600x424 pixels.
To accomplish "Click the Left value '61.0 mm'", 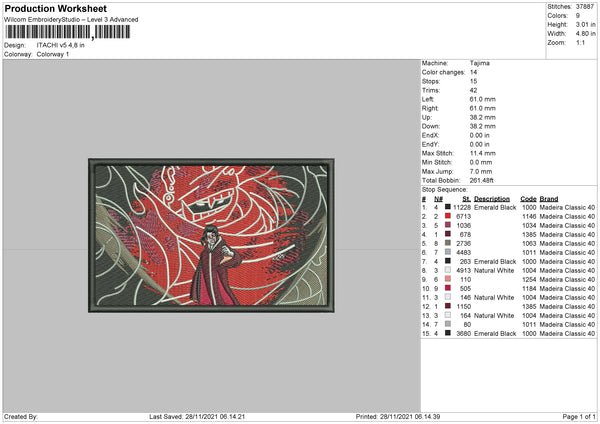I will pyautogui.click(x=483, y=99).
